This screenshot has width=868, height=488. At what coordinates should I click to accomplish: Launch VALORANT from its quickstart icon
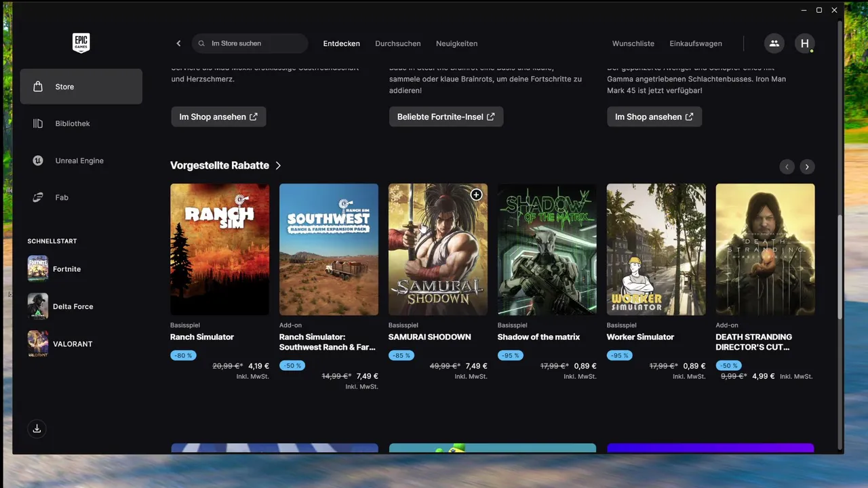38,344
